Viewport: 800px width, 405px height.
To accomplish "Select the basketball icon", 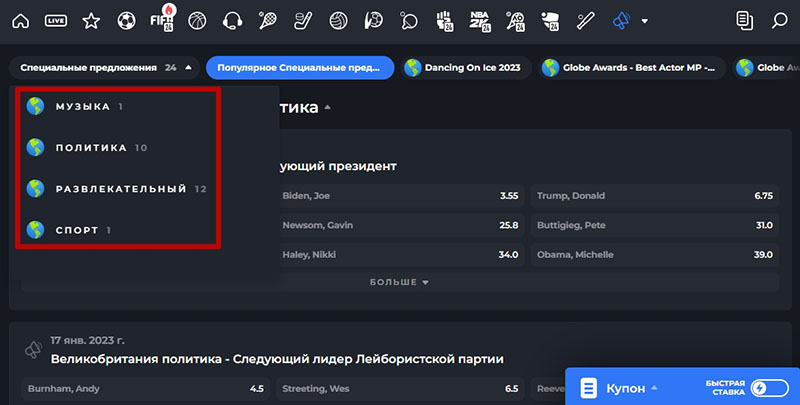I will [x=197, y=21].
